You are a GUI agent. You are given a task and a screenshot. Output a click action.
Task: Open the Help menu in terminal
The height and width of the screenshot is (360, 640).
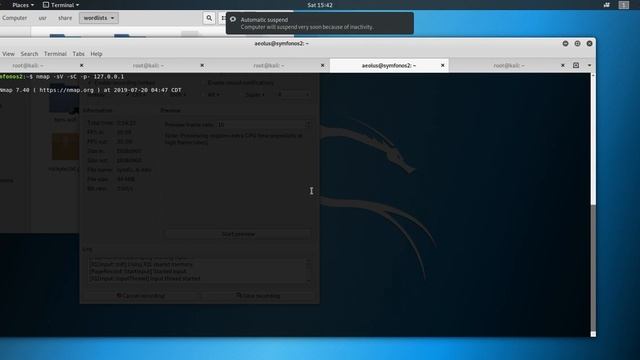click(96, 54)
